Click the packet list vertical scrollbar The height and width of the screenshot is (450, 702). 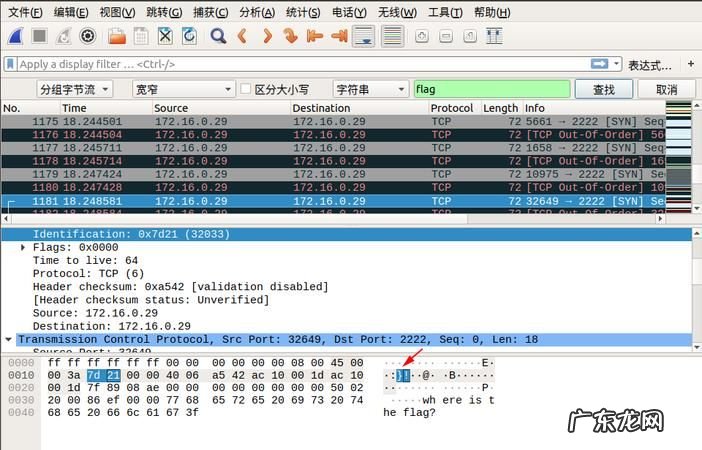coord(697,160)
